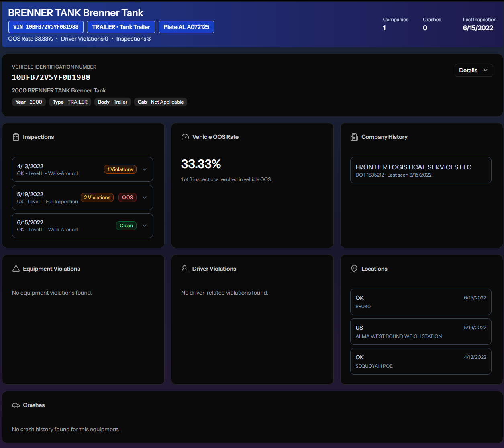Click the Vehicle OOS Rate gauge icon
504x448 pixels.
pyautogui.click(x=185, y=136)
